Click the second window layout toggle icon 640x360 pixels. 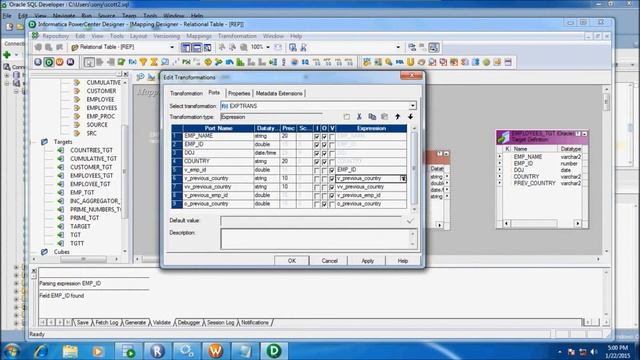(196, 47)
